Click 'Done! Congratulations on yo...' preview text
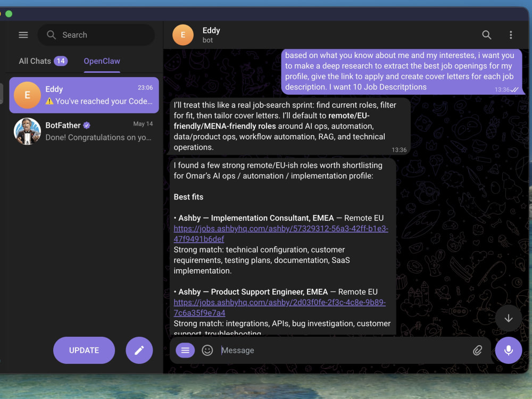 (98, 137)
